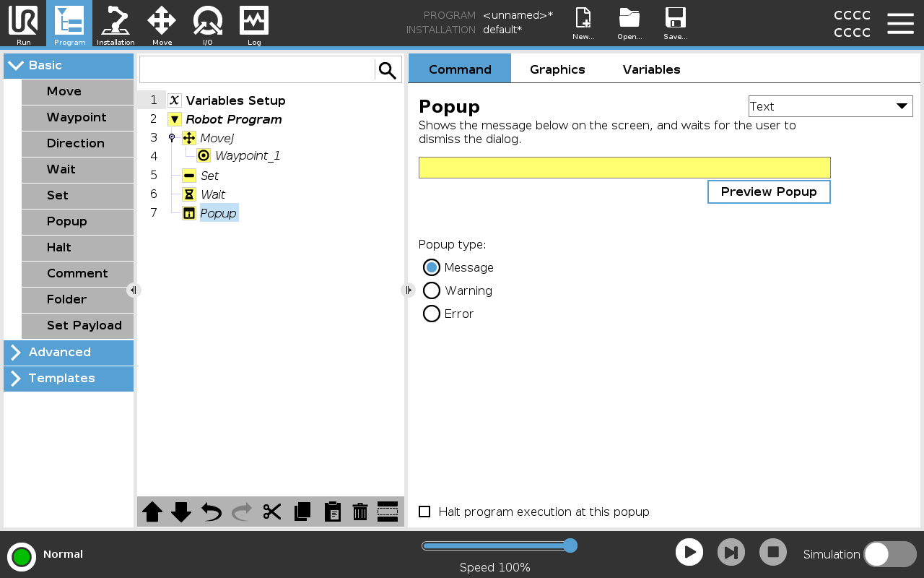Click the yellow popup message field
The width and height of the screenshot is (924, 578).
point(624,168)
